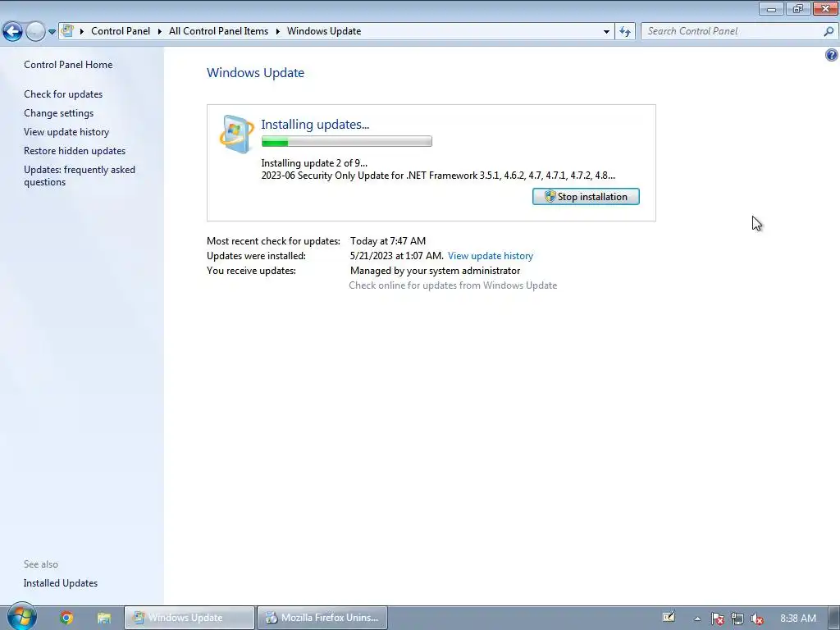Open Windows Explorer from the taskbar

(x=104, y=618)
